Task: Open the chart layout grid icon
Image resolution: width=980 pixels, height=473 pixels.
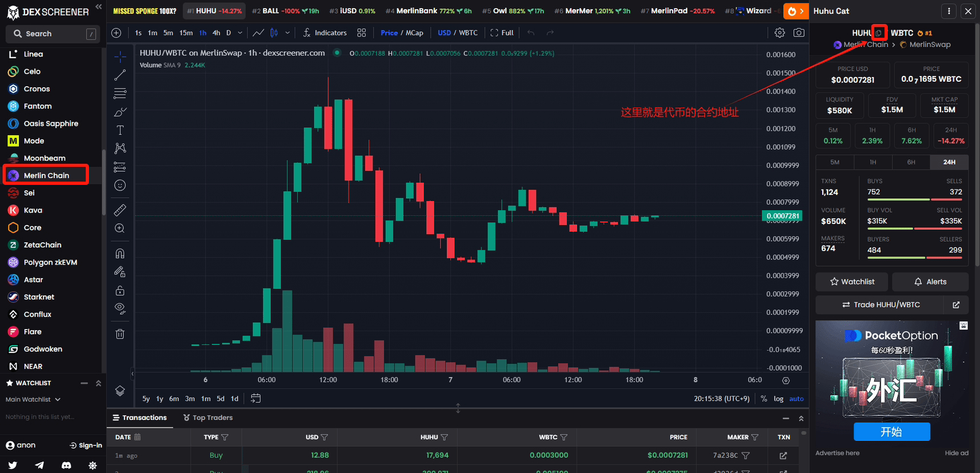Action: click(362, 33)
